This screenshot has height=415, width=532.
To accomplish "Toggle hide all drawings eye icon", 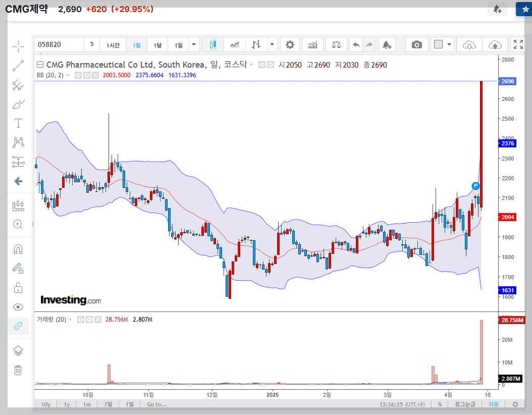I will (18, 307).
